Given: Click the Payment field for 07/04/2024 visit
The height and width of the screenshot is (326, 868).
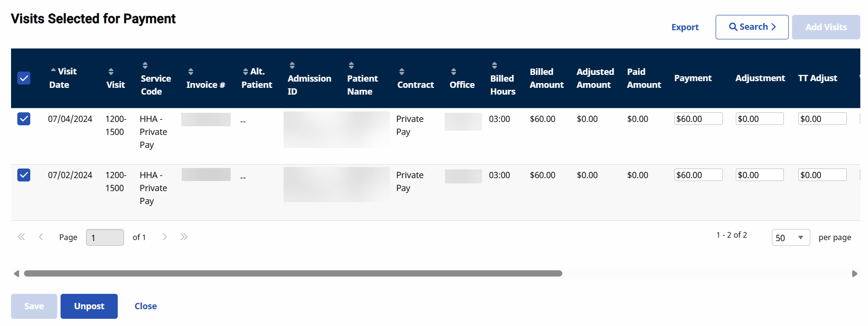Looking at the screenshot, I should tap(698, 119).
